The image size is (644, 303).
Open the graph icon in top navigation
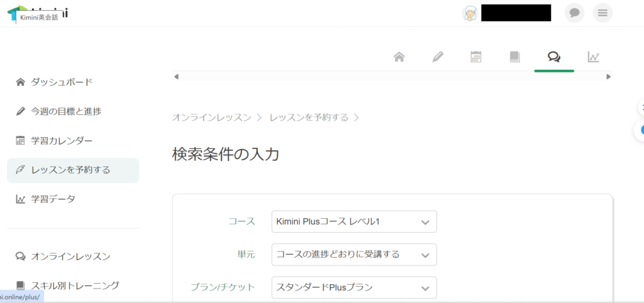(x=593, y=57)
